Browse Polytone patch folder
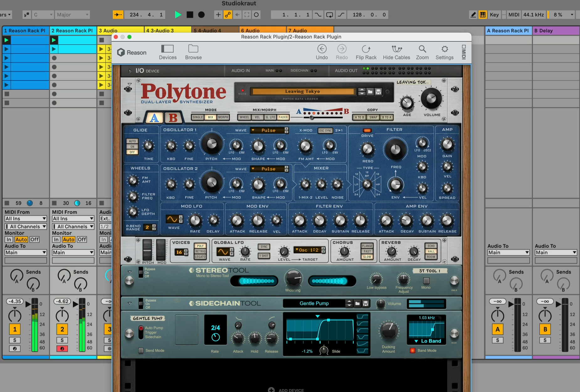The height and width of the screenshot is (392, 580). pyautogui.click(x=370, y=92)
